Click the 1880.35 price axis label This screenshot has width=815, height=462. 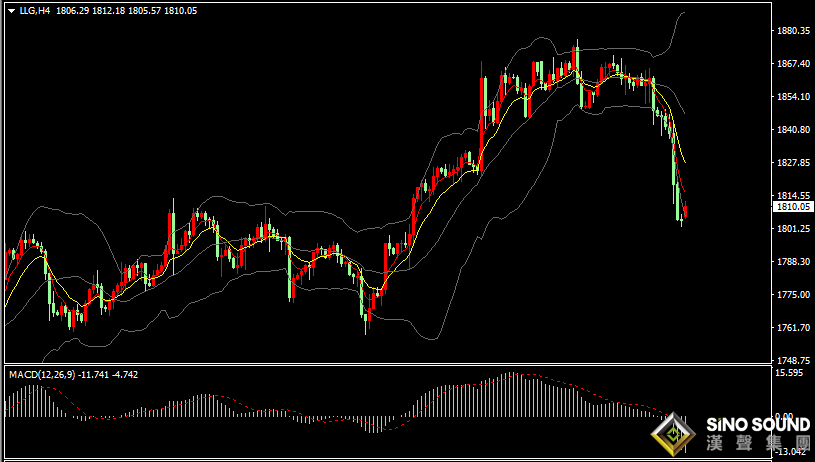[794, 31]
